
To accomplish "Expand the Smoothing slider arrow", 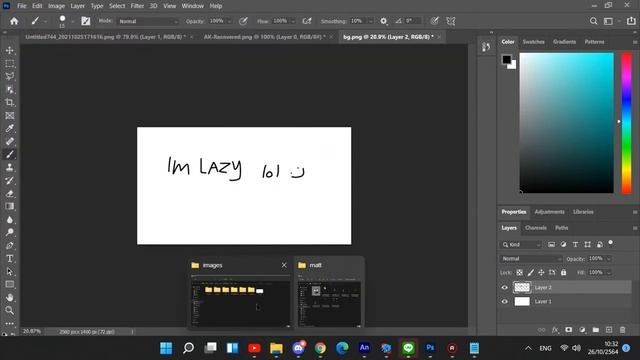I will [371, 21].
